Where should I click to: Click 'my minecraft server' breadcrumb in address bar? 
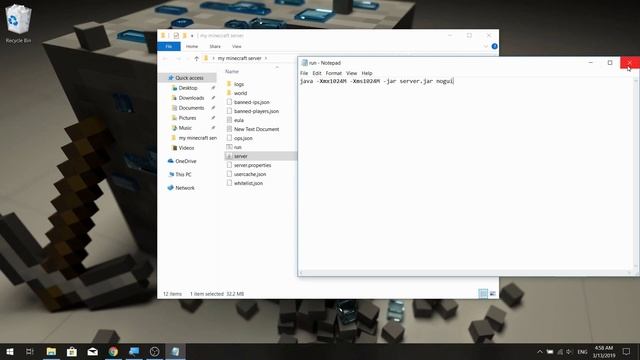click(239, 58)
